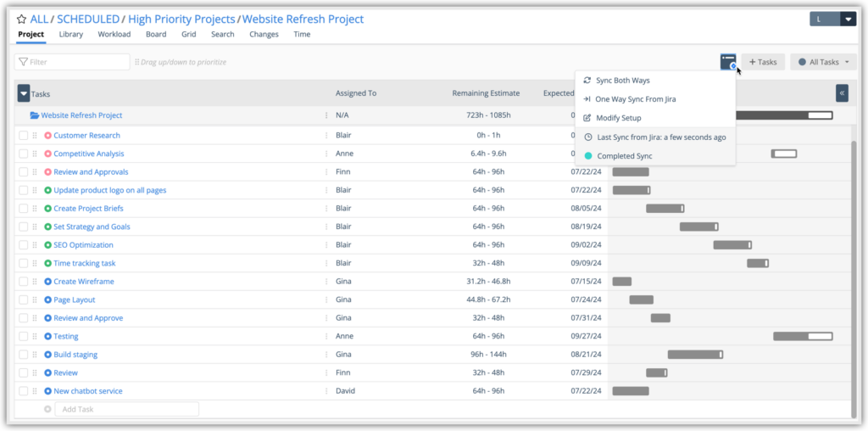
Task: Click the green status icon on SEO Optimization
Action: tap(47, 245)
